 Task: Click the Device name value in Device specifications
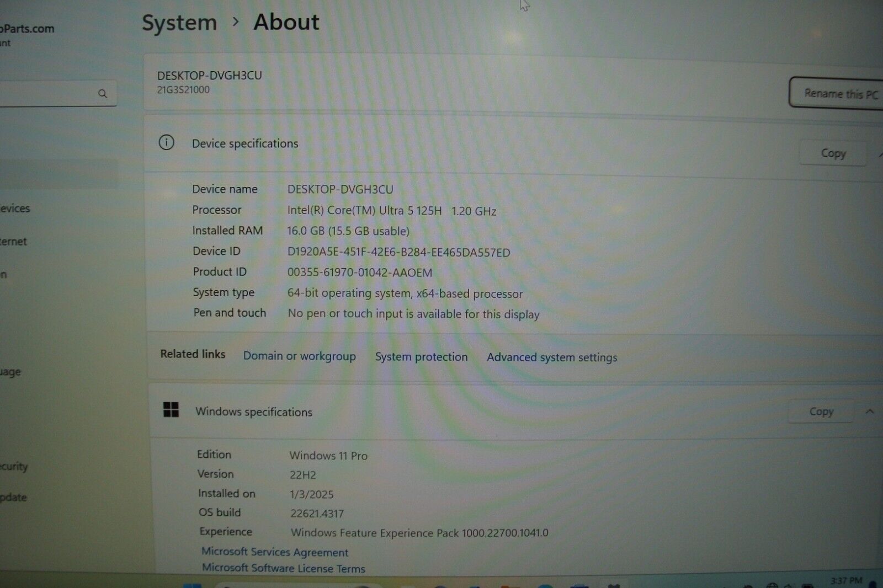tap(341, 190)
